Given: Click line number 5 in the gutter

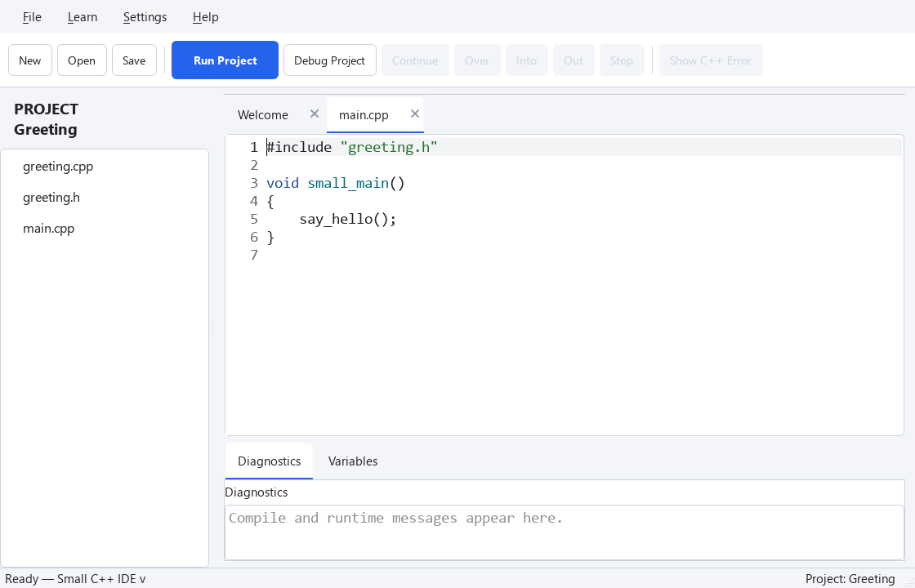Looking at the screenshot, I should pyautogui.click(x=254, y=219).
